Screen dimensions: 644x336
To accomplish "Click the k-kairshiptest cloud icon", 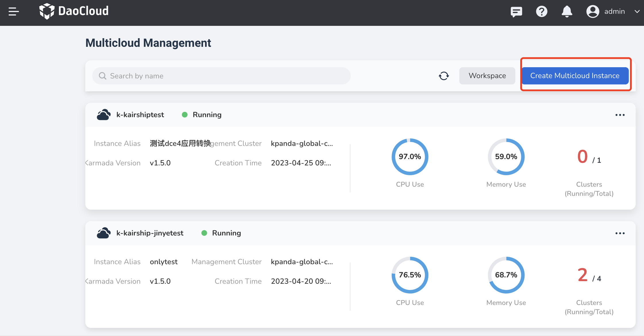I will point(104,115).
